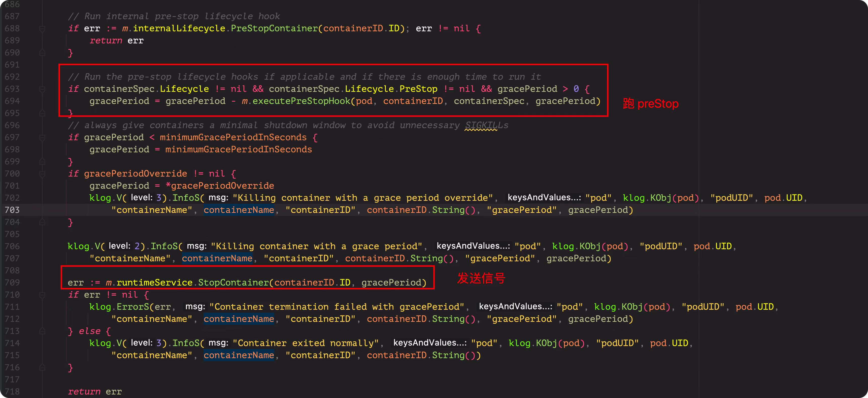
Task: Click the minimumGracePeriodInSeconds constant on line 698
Action: click(238, 150)
